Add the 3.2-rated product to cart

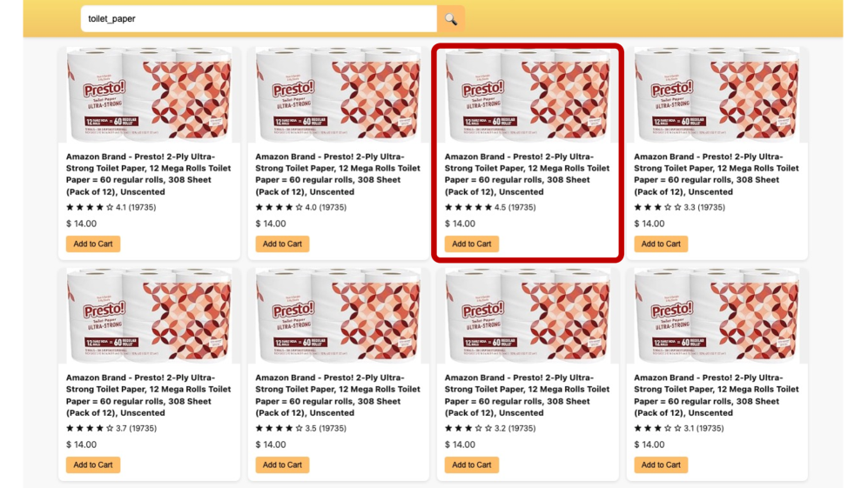tap(472, 465)
